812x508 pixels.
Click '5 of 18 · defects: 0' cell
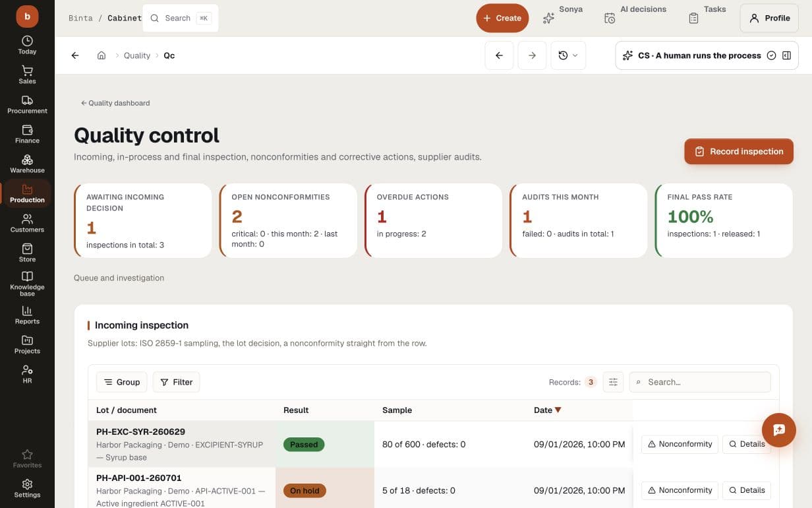tap(419, 490)
